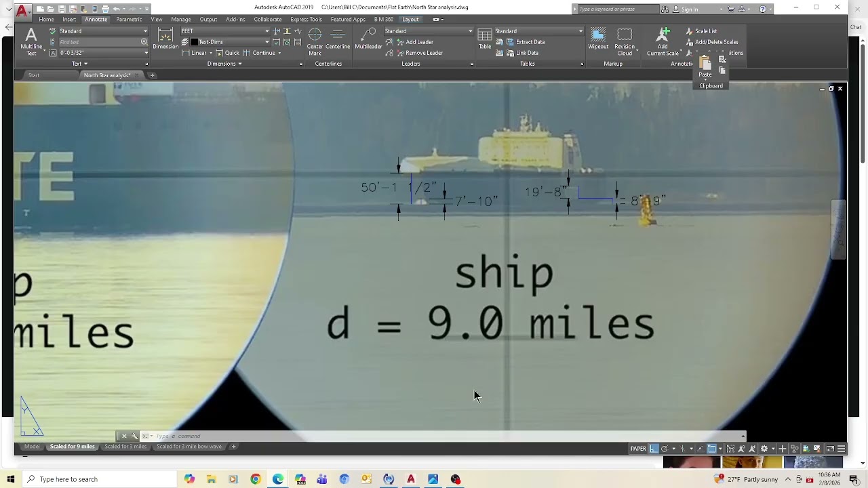Viewport: 868px width, 488px height.
Task: Click Link Data button
Action: coord(521,53)
